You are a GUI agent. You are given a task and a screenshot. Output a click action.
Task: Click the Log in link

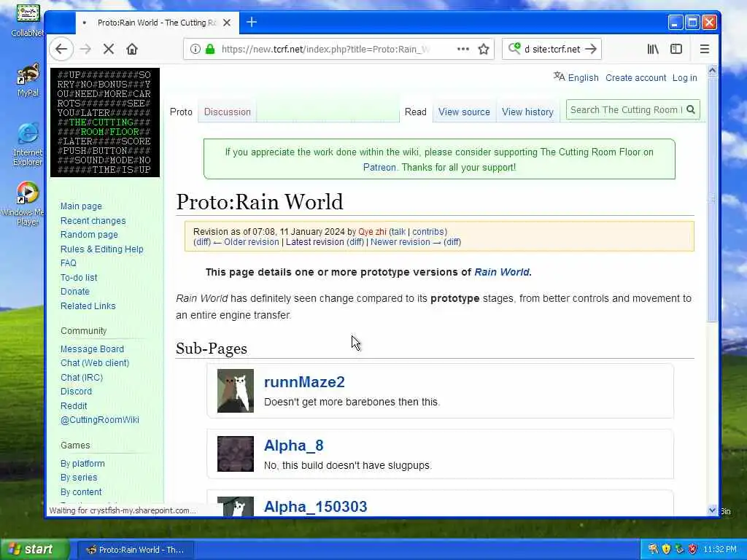684,77
